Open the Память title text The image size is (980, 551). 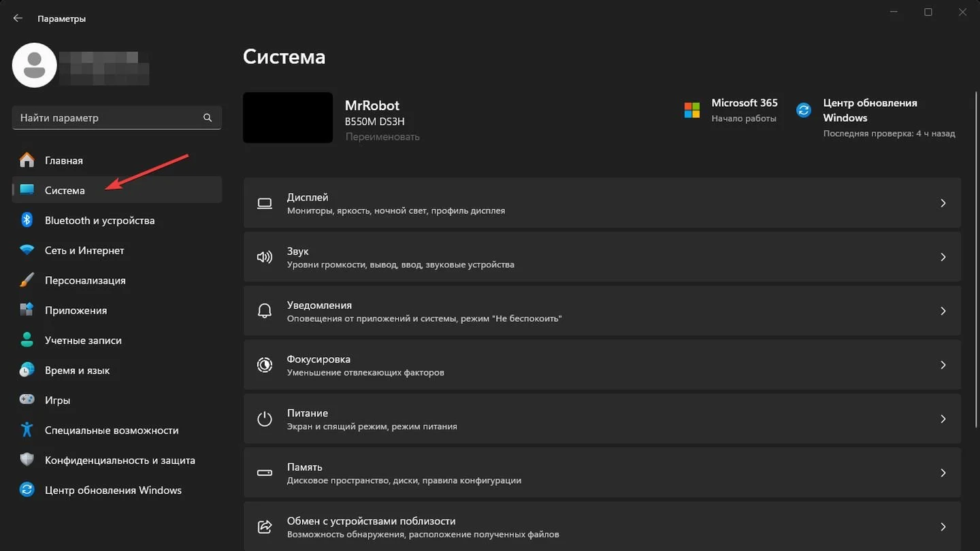[305, 467]
